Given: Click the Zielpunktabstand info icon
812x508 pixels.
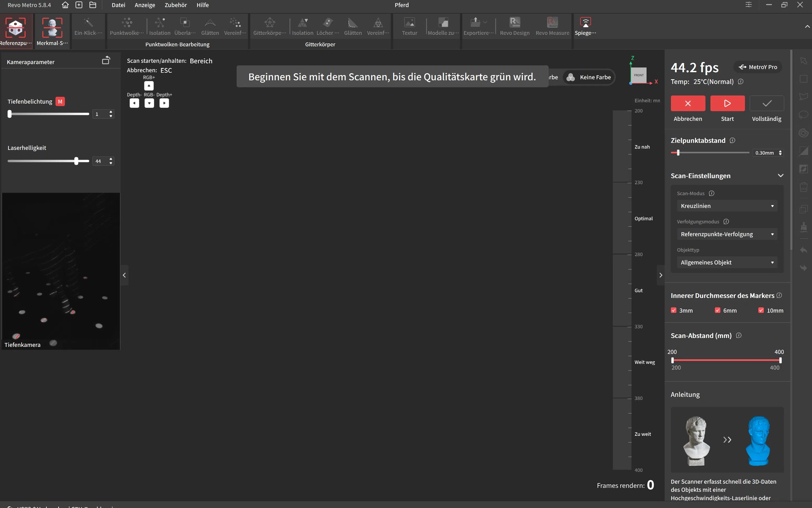Looking at the screenshot, I should (733, 140).
